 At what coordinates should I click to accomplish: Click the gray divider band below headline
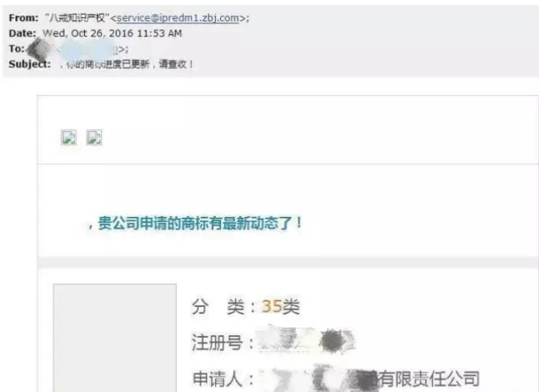[x=288, y=262]
